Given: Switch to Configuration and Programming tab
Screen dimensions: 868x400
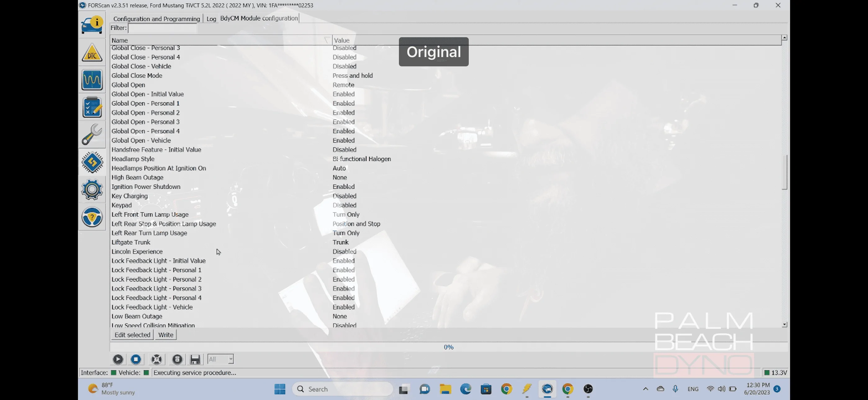Looking at the screenshot, I should click(156, 19).
